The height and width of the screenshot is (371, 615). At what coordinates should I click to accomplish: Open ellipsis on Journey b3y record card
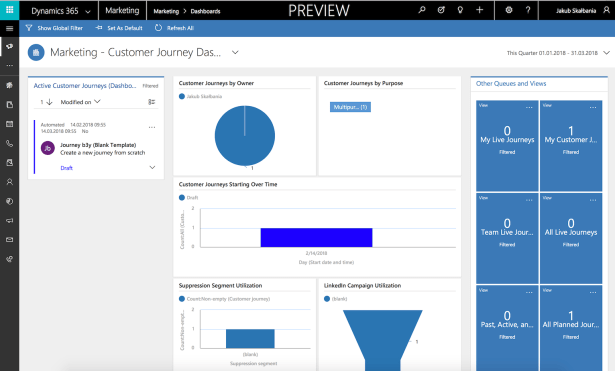point(152,127)
